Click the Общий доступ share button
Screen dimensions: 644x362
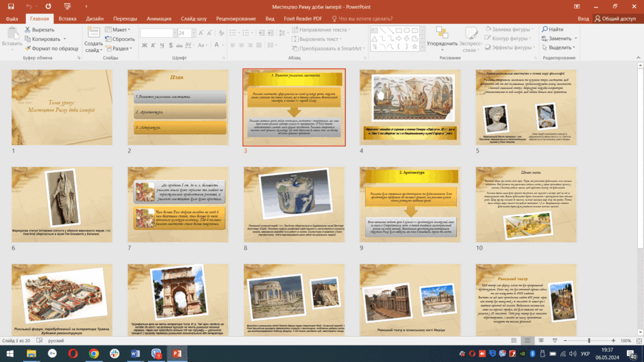click(615, 18)
